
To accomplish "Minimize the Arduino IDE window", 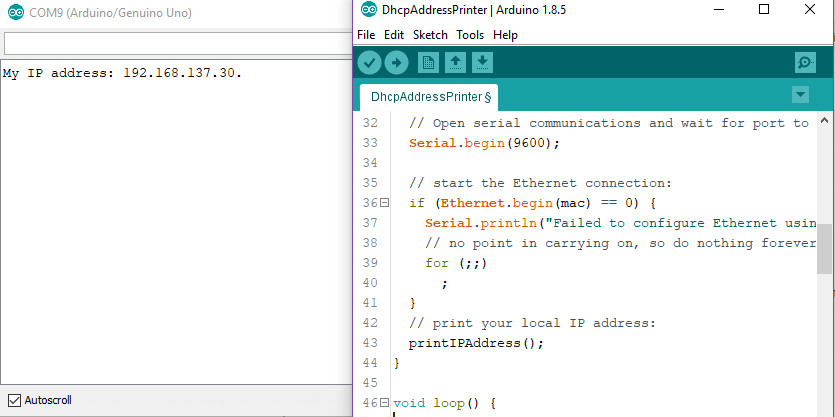I will coord(718,9).
